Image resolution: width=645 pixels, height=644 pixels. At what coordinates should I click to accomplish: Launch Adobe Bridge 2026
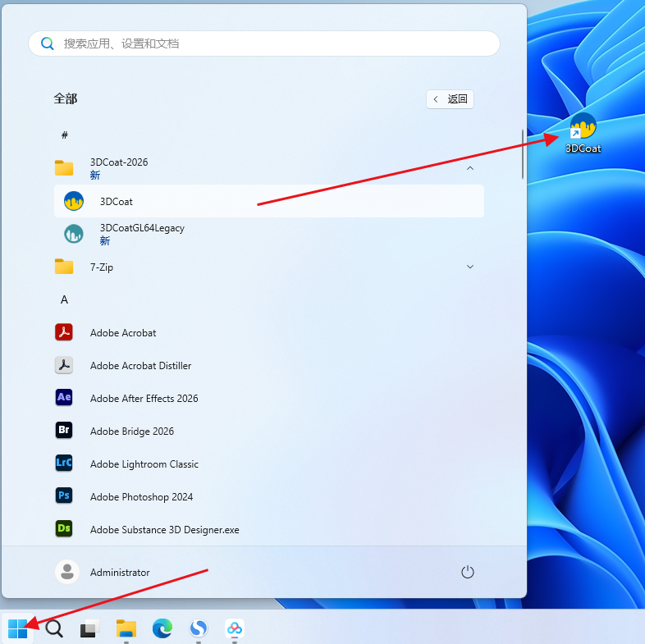click(x=268, y=431)
